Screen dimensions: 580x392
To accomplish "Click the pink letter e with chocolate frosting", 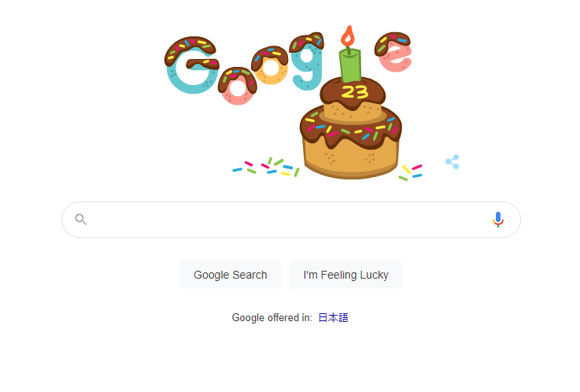I will pyautogui.click(x=393, y=52).
